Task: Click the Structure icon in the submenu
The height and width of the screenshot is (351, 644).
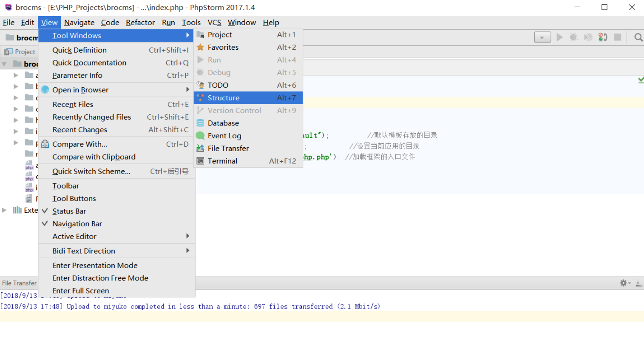Action: click(200, 98)
